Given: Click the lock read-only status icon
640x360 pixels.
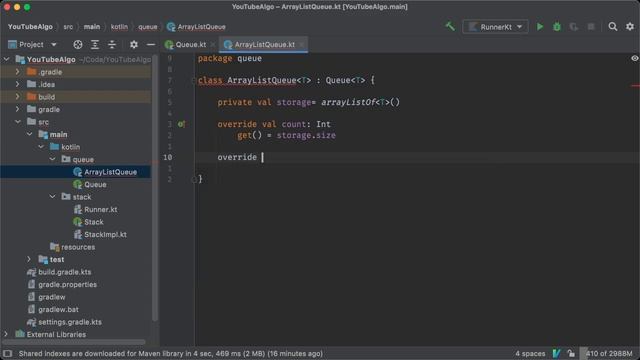Looking at the screenshot, I should click(x=571, y=353).
